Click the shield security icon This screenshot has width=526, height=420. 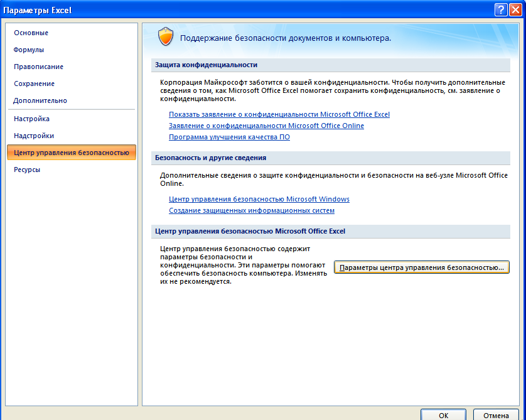point(166,36)
